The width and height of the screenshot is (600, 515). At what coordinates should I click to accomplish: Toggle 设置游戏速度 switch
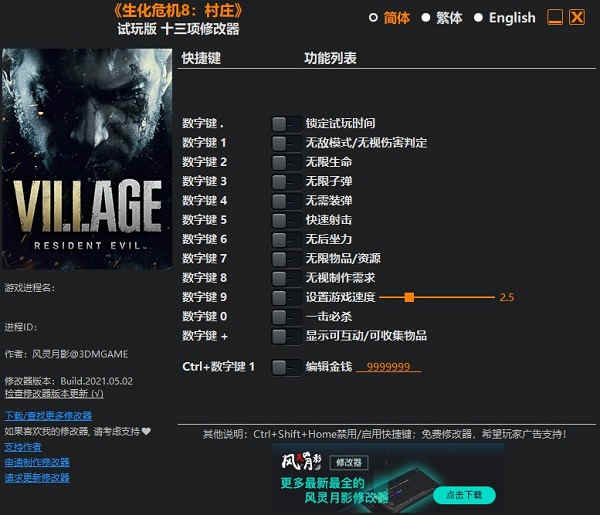pos(286,297)
